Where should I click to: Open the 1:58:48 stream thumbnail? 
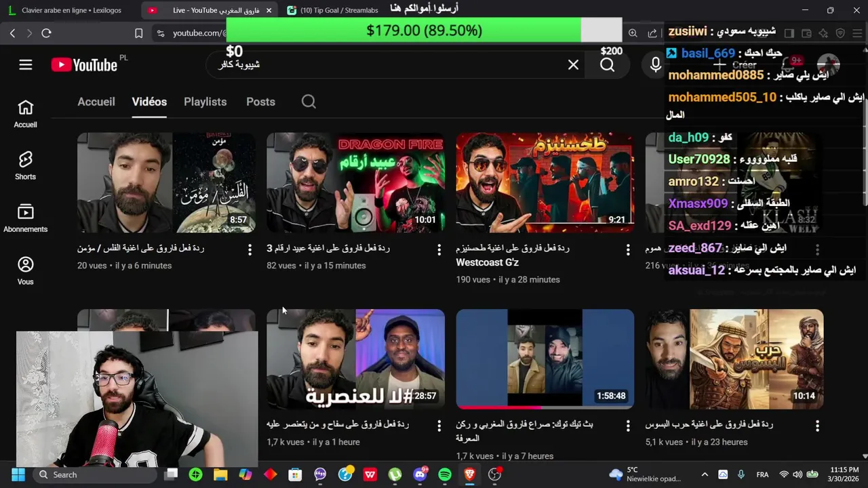pyautogui.click(x=545, y=359)
